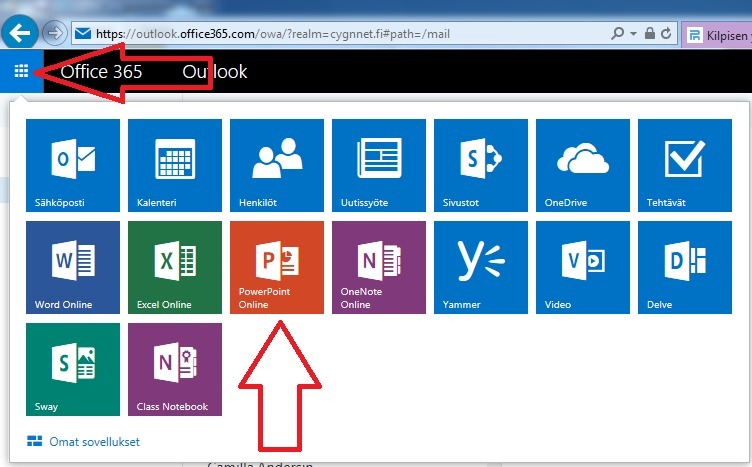
Task: Open the Uutissyöte newsfeed tile
Action: point(379,165)
